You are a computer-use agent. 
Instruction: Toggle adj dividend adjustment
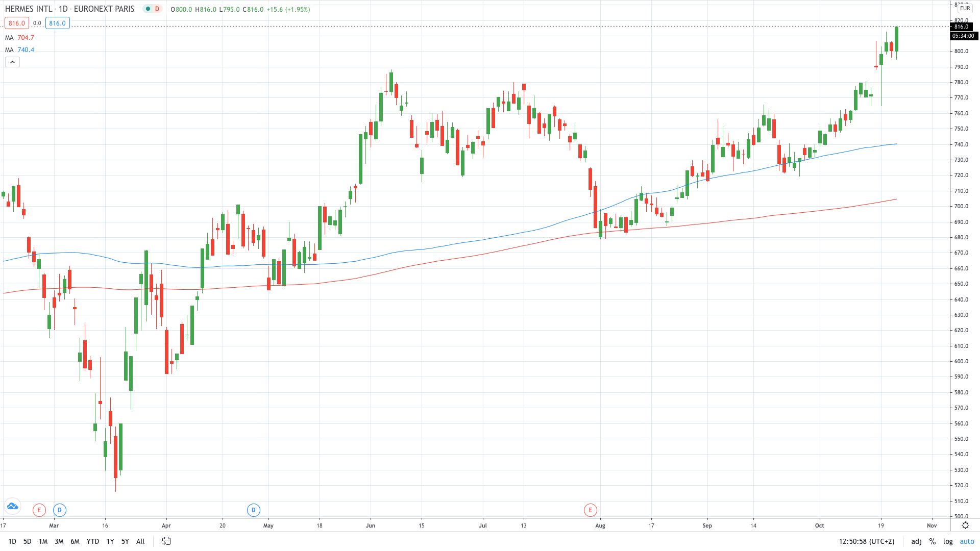pos(917,541)
